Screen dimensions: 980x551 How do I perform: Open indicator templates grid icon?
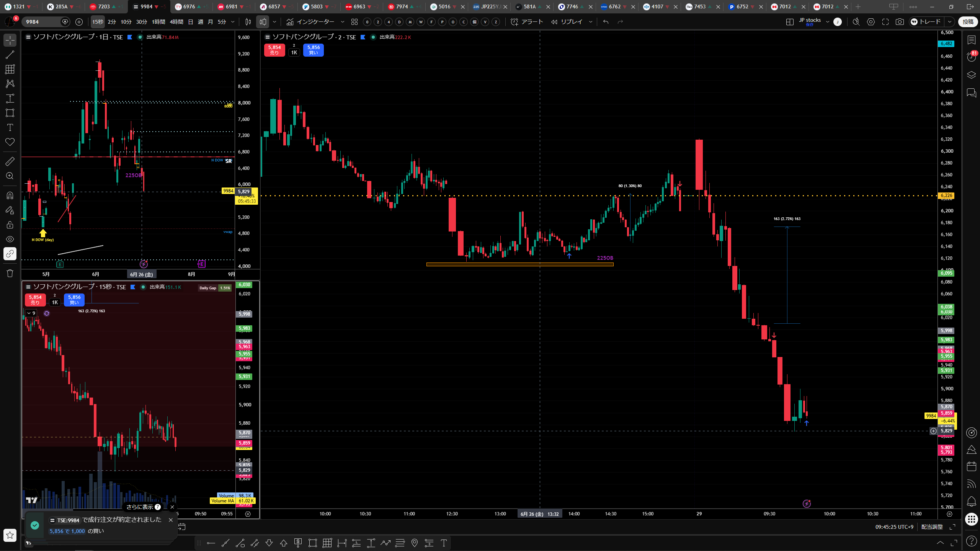coord(354,22)
